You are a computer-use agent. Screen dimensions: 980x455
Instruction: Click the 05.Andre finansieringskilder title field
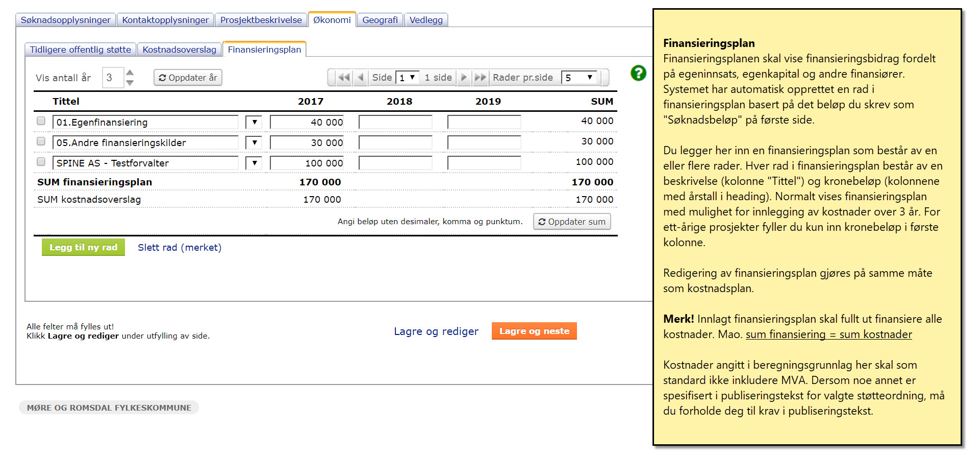pyautogui.click(x=145, y=142)
